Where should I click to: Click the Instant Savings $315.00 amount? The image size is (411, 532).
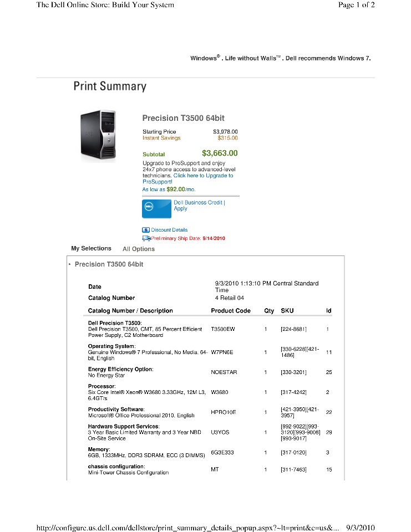[x=227, y=138]
